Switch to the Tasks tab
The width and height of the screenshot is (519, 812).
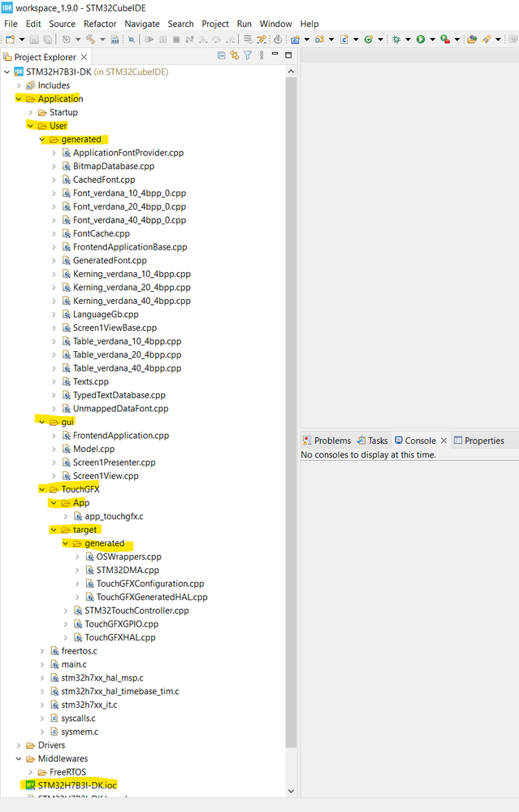[x=373, y=441]
